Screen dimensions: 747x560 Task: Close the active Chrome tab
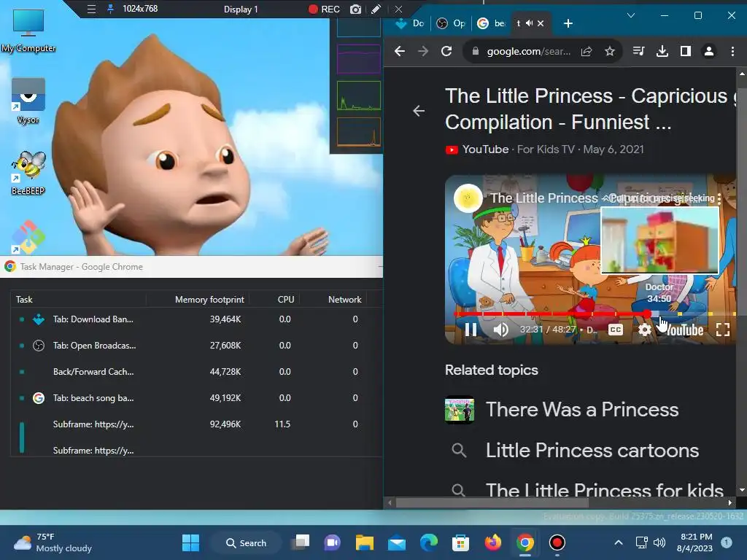pyautogui.click(x=541, y=23)
